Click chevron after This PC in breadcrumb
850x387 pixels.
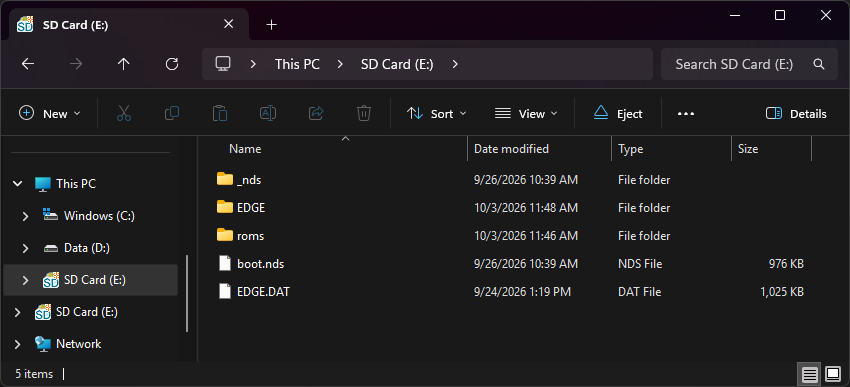[340, 64]
